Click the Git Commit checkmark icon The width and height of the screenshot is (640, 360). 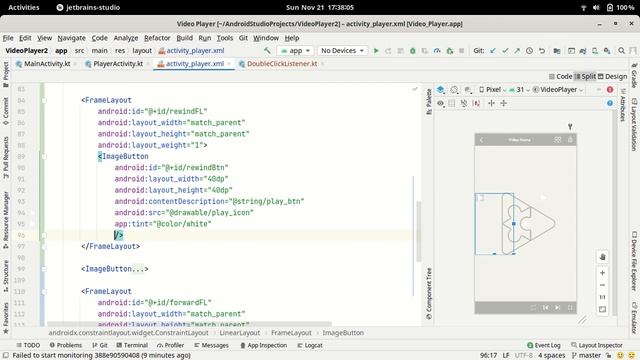505,51
